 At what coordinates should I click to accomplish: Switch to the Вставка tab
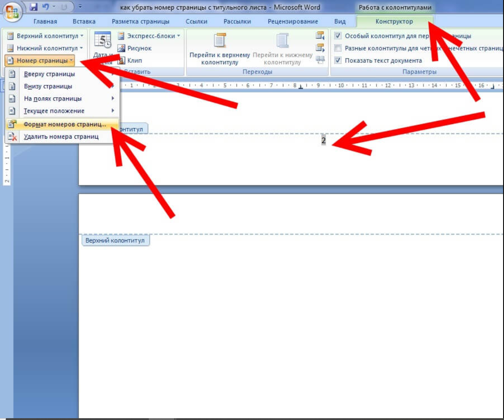(84, 21)
